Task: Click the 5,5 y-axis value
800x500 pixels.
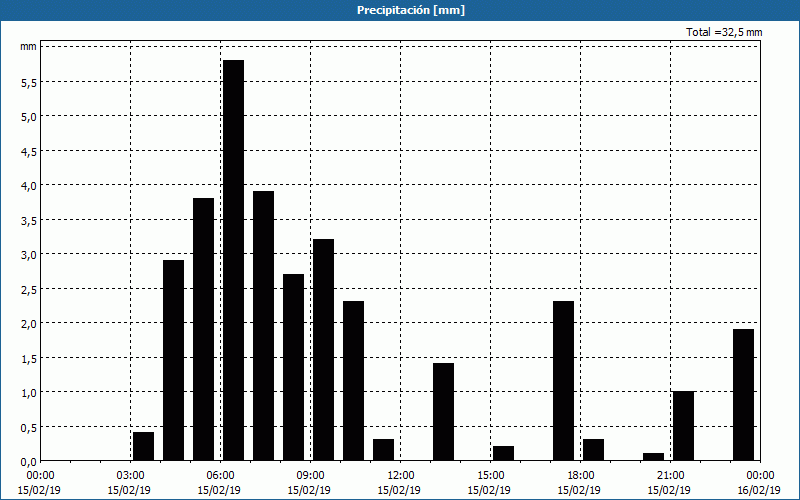Action: [29, 82]
